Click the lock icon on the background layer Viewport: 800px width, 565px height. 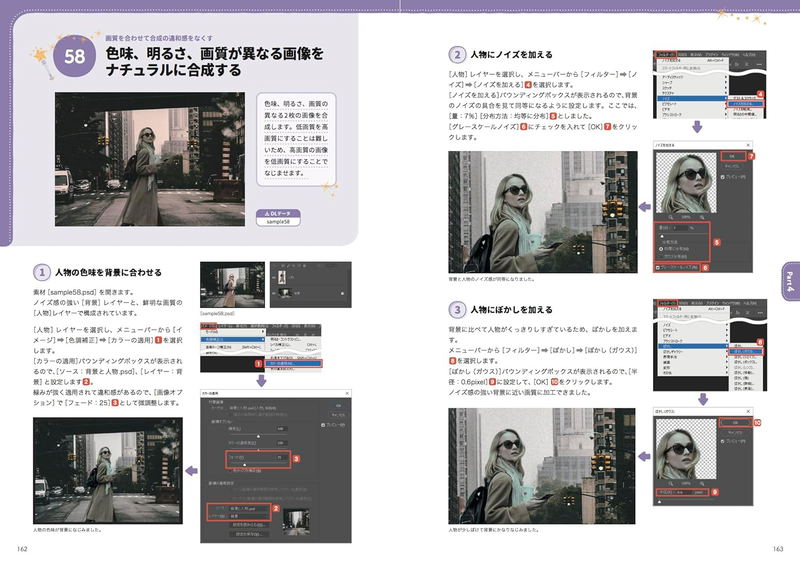(x=342, y=293)
